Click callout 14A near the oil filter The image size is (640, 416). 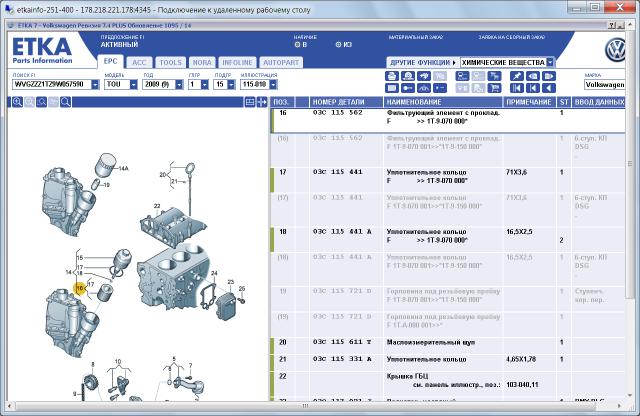click(x=123, y=168)
